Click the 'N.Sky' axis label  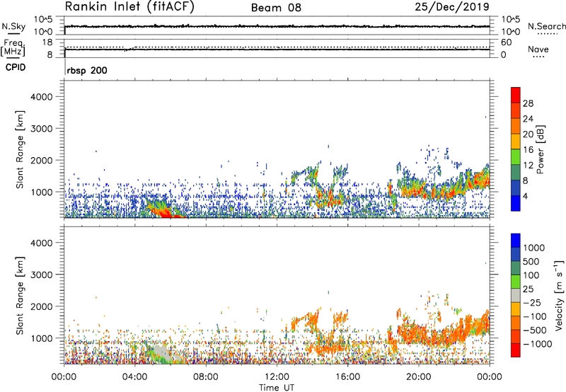pos(13,26)
